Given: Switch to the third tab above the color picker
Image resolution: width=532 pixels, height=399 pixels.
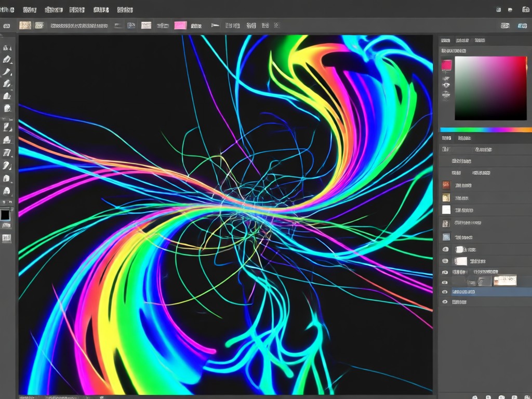Looking at the screenshot, I should 480,41.
